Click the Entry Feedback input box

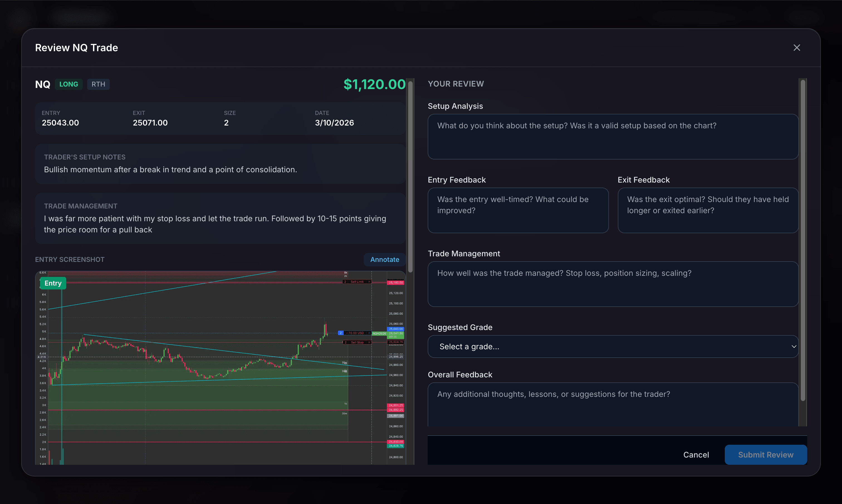coord(518,211)
